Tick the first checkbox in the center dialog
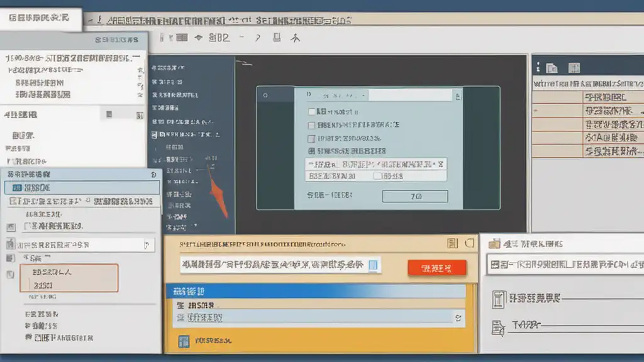 (x=311, y=112)
